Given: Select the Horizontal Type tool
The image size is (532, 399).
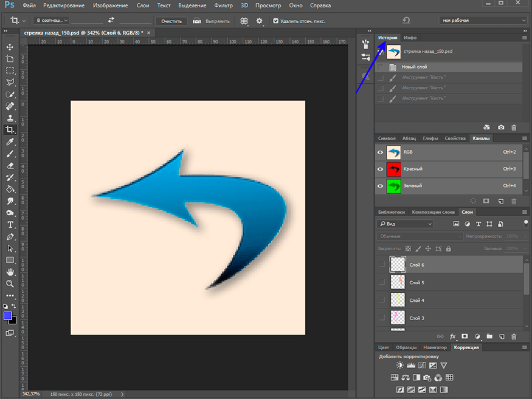Looking at the screenshot, I should [x=10, y=224].
